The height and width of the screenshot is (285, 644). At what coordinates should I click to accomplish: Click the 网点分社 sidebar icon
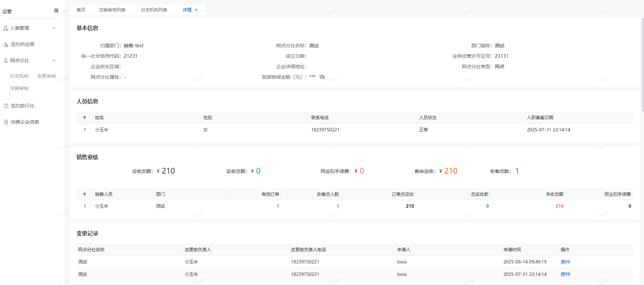pos(6,60)
